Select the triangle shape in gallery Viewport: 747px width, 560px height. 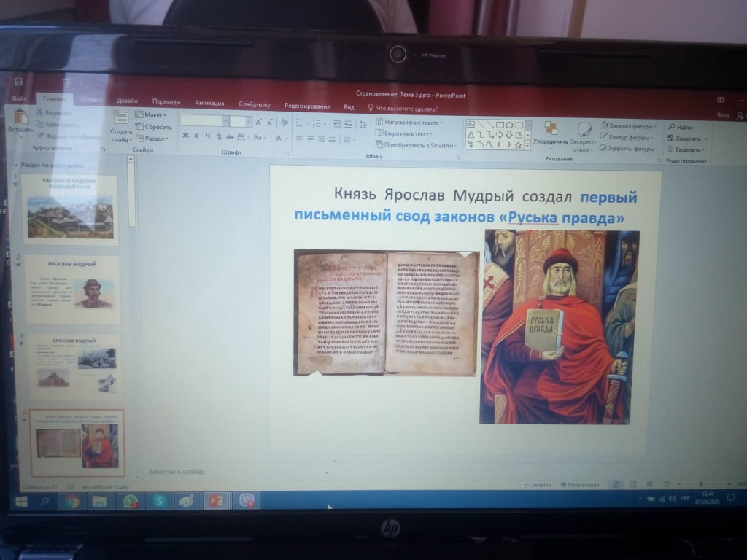tap(471, 134)
